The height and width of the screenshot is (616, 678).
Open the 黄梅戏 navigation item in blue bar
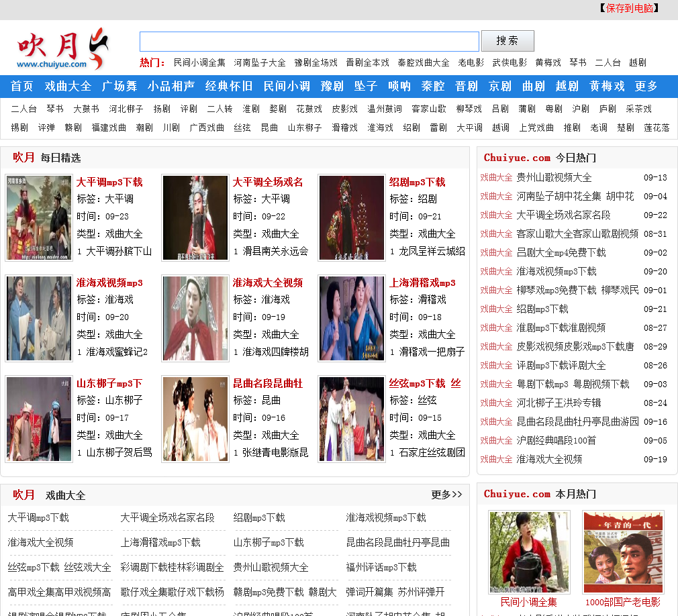point(607,87)
